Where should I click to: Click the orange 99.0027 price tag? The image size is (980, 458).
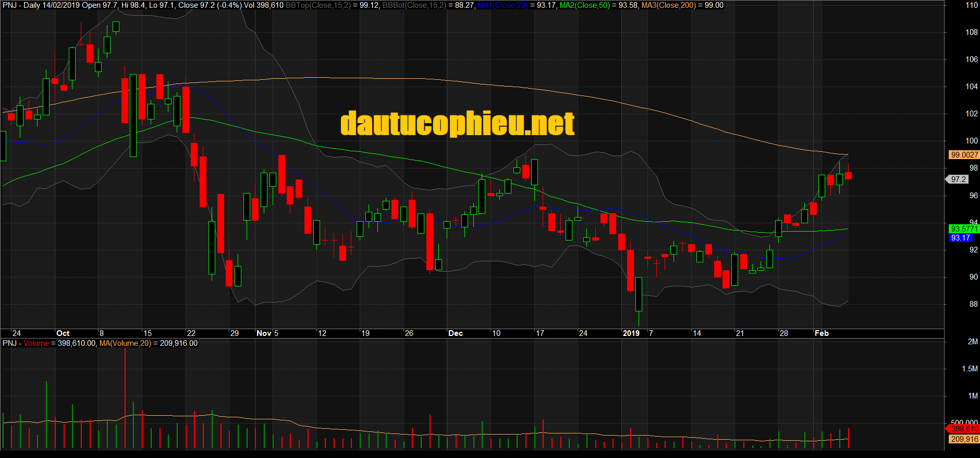[x=964, y=155]
